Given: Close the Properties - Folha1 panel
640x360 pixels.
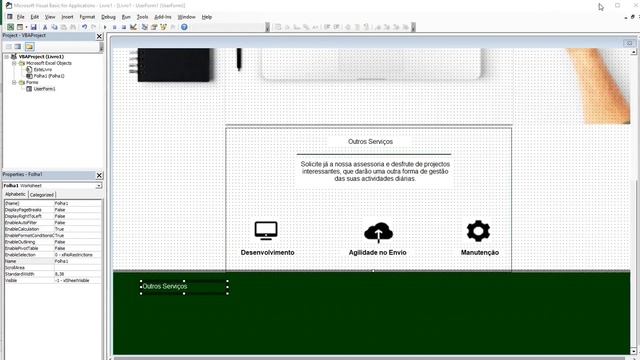Looking at the screenshot, I should tap(99, 175).
